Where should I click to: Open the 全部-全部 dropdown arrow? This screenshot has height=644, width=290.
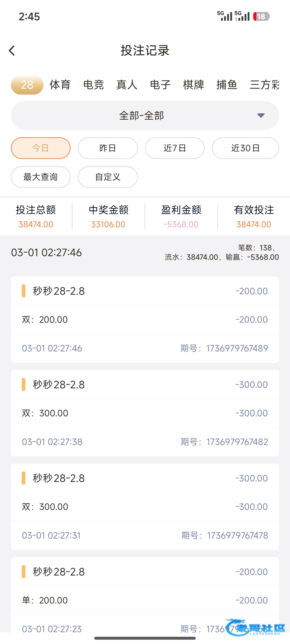[261, 116]
